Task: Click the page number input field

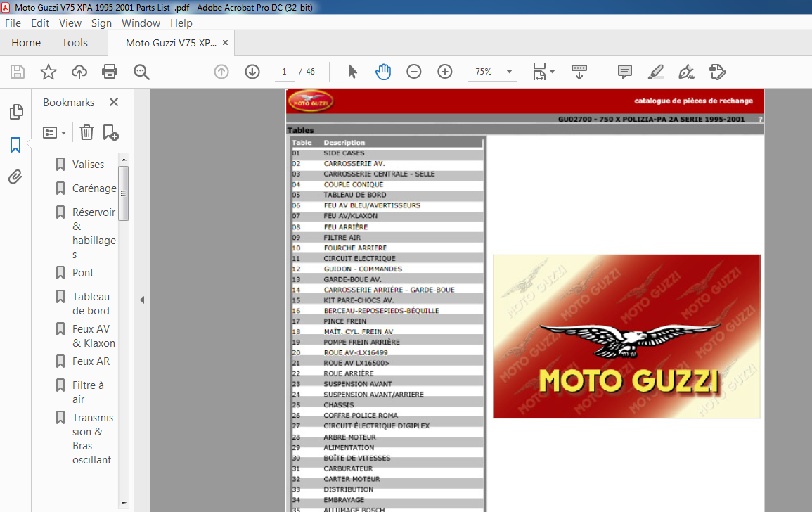Action: pyautogui.click(x=284, y=72)
